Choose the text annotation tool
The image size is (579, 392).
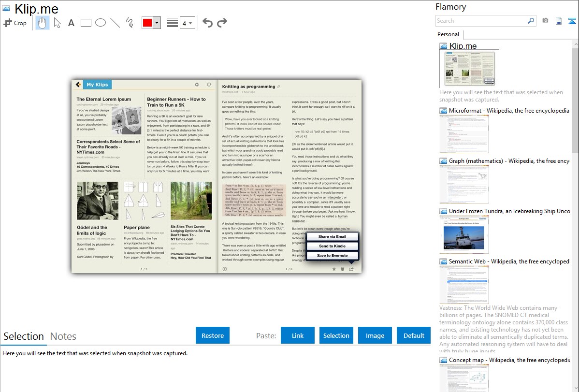(x=71, y=23)
